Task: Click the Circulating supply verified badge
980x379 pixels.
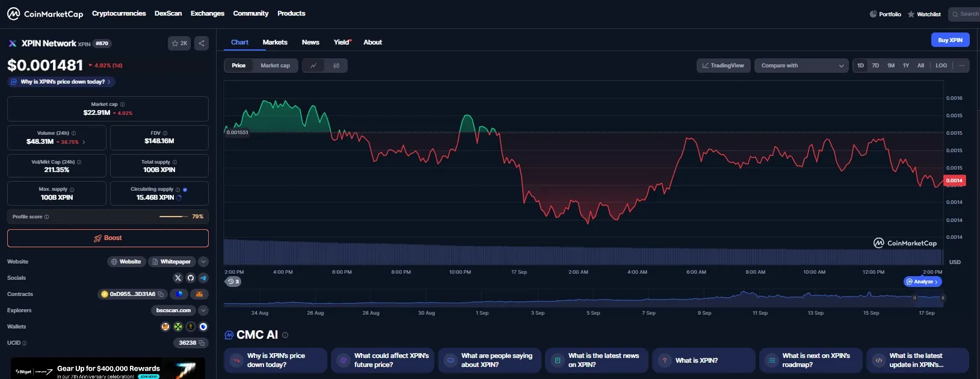Action: [x=185, y=189]
